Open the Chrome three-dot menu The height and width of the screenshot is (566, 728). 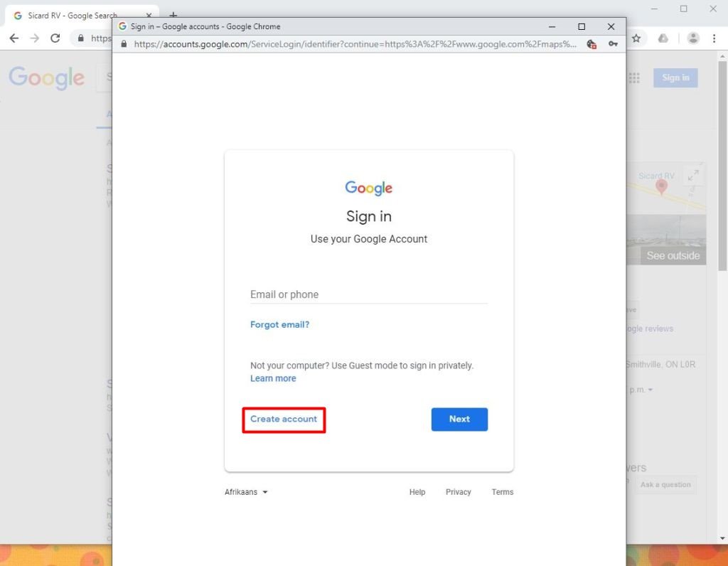(714, 38)
